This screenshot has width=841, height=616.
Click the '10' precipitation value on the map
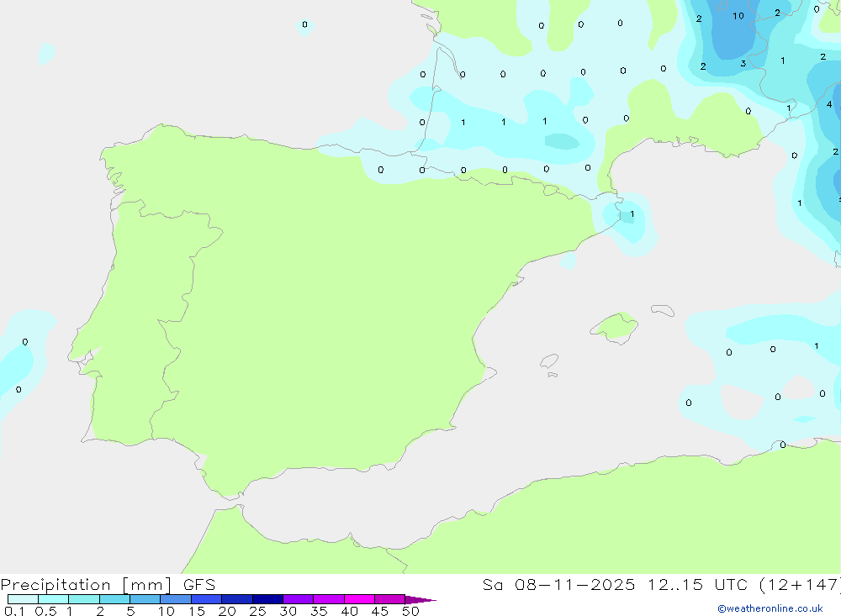738,16
